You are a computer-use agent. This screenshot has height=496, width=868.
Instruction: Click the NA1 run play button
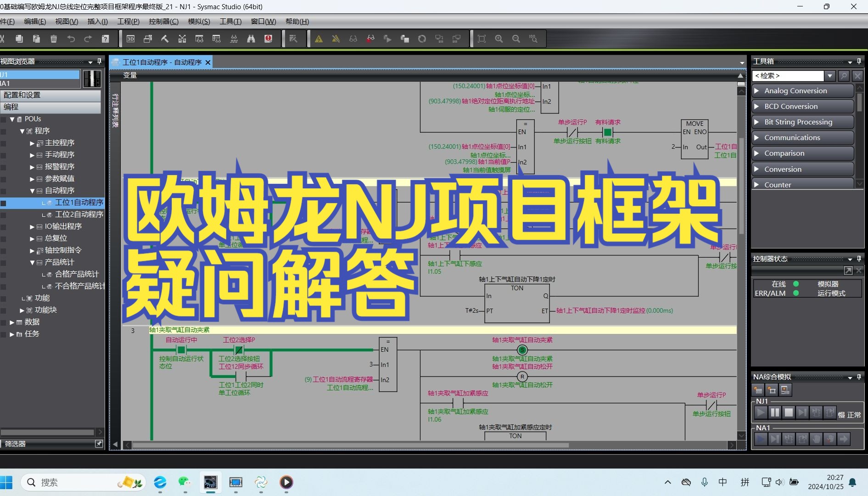(x=761, y=439)
